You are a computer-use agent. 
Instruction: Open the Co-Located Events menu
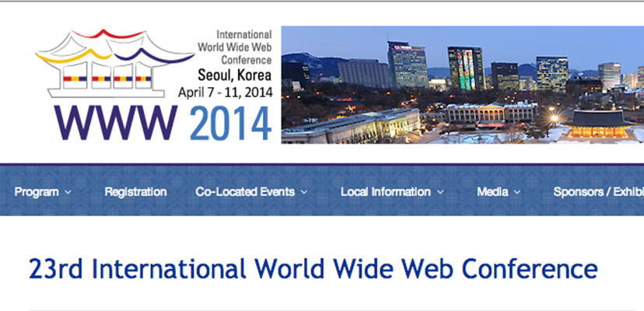[245, 192]
